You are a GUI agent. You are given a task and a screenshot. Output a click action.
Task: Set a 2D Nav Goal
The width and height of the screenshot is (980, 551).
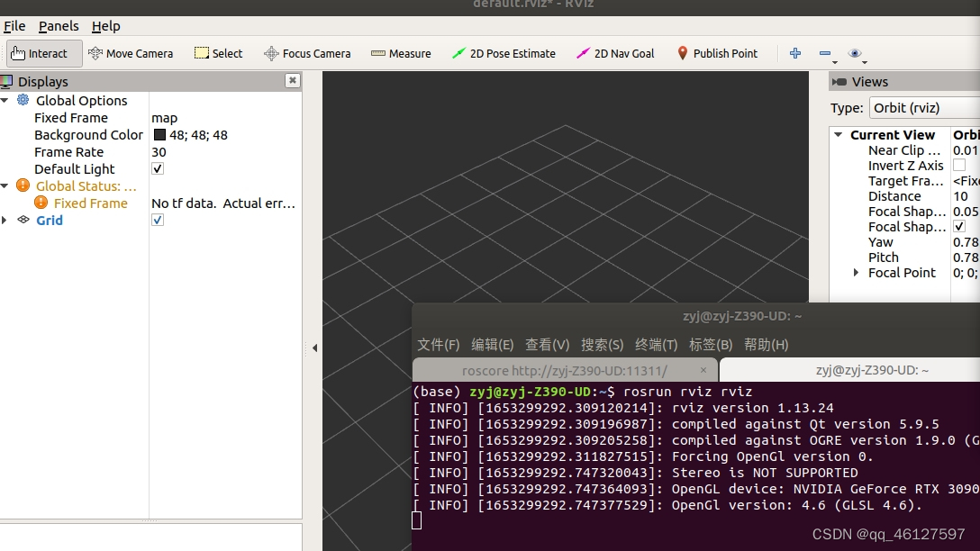pyautogui.click(x=614, y=53)
